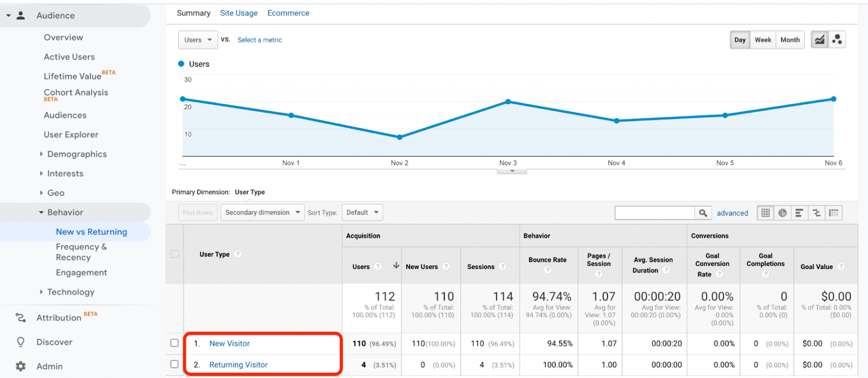Image resolution: width=868 pixels, height=378 pixels.
Task: Click the table search magnifier button
Action: tap(703, 213)
